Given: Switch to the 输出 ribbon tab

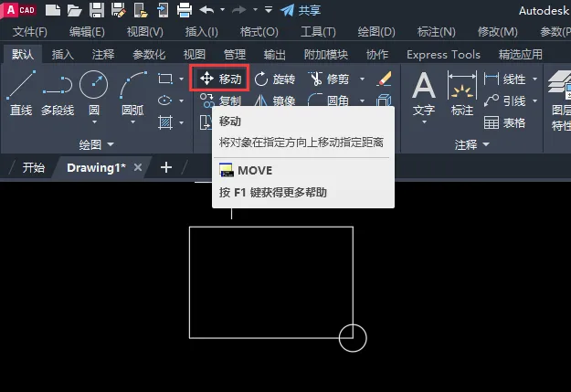Looking at the screenshot, I should point(275,55).
